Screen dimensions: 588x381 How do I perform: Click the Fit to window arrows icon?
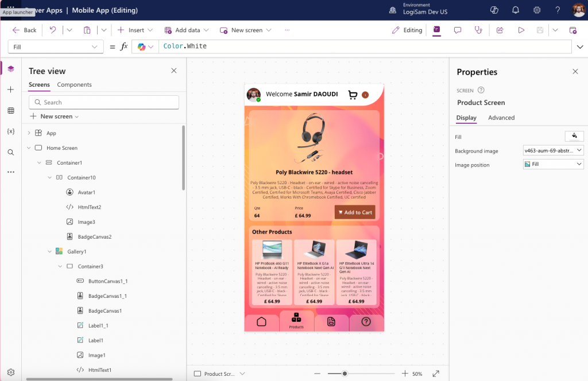coord(436,374)
